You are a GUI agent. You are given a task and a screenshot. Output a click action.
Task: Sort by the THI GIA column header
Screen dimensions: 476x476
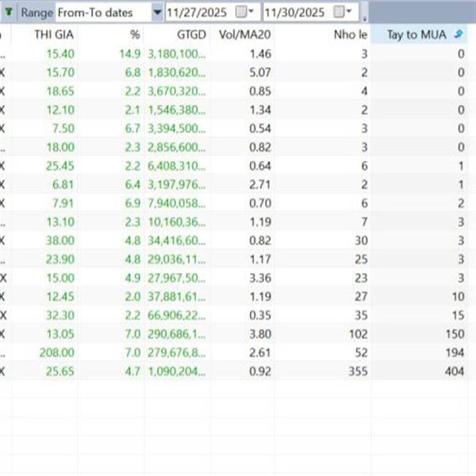(54, 35)
